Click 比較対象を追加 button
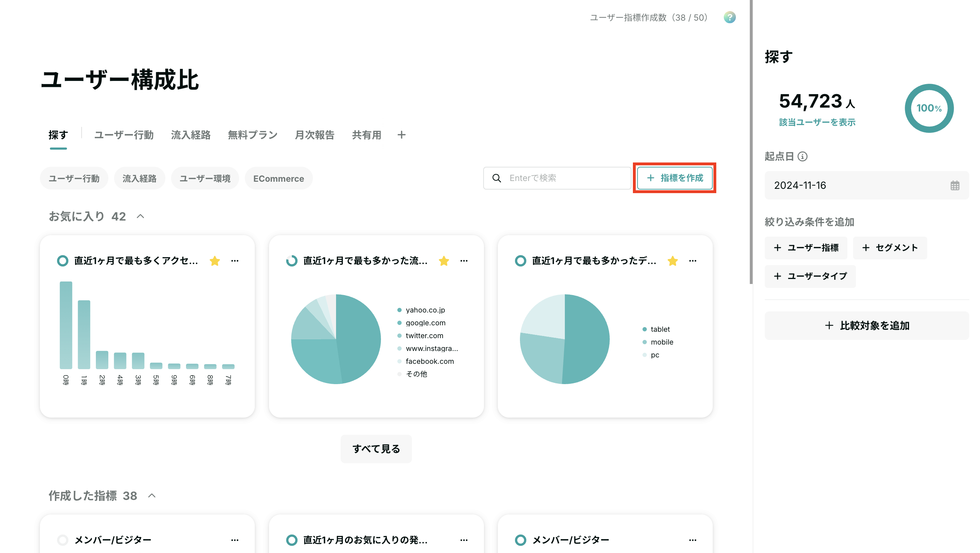 click(x=867, y=326)
